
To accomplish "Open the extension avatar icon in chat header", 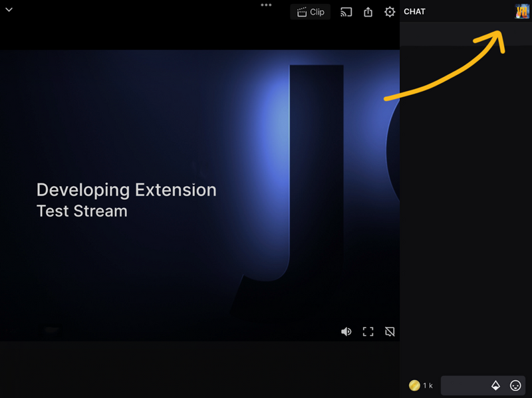I will click(x=522, y=11).
